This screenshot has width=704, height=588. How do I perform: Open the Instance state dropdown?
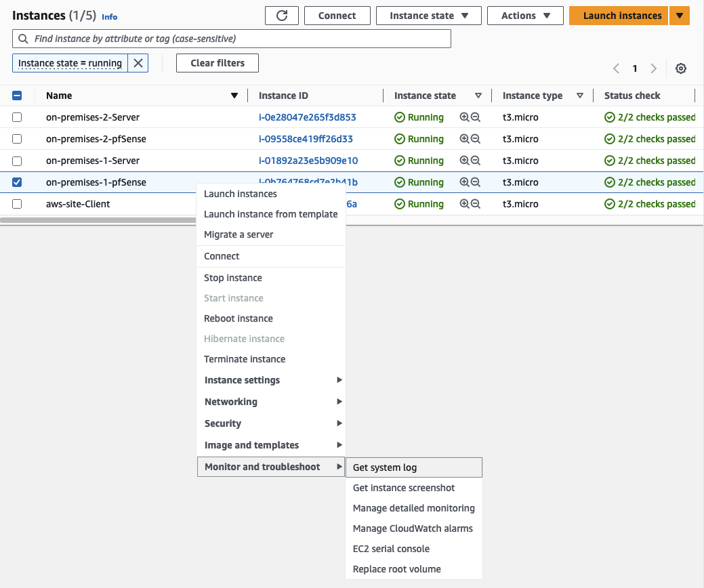point(428,16)
